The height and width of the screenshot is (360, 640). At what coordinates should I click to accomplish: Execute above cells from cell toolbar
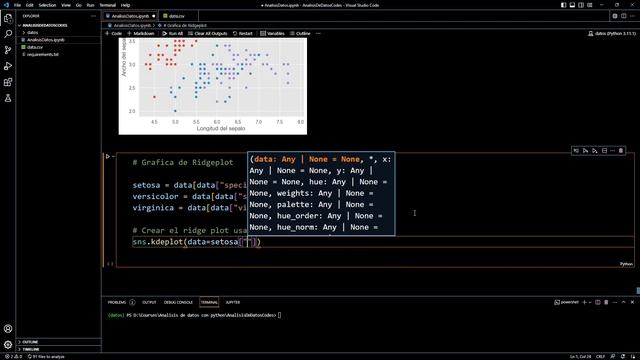[x=585, y=151]
